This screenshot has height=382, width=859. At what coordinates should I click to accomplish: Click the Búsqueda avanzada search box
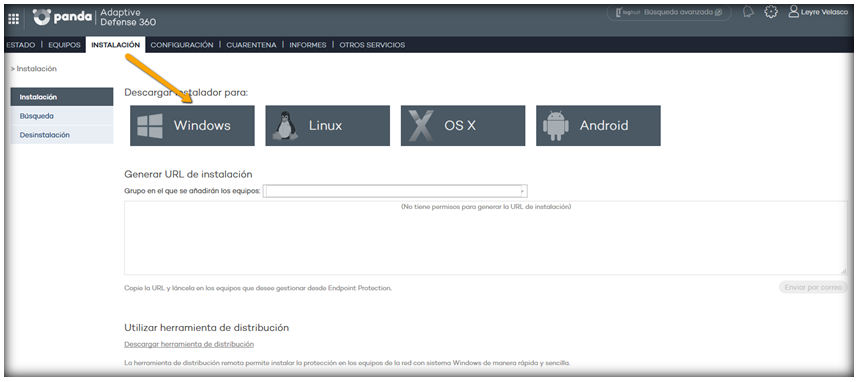pyautogui.click(x=668, y=12)
